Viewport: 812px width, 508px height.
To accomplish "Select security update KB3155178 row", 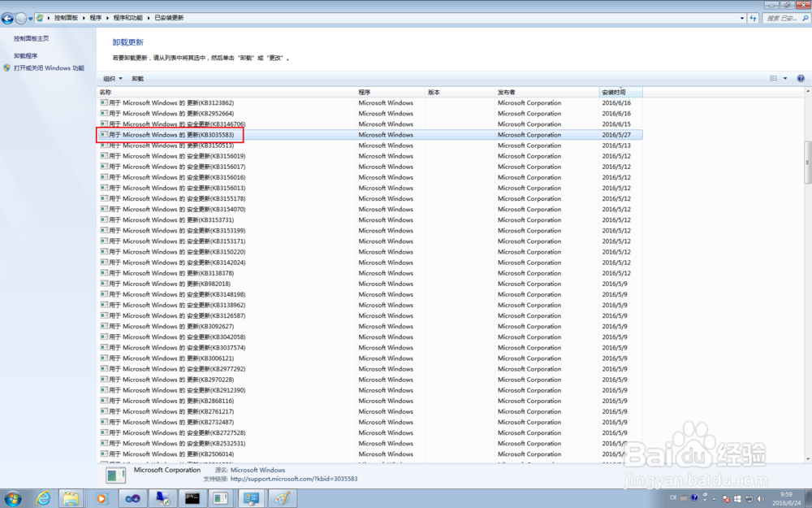I will [x=370, y=198].
